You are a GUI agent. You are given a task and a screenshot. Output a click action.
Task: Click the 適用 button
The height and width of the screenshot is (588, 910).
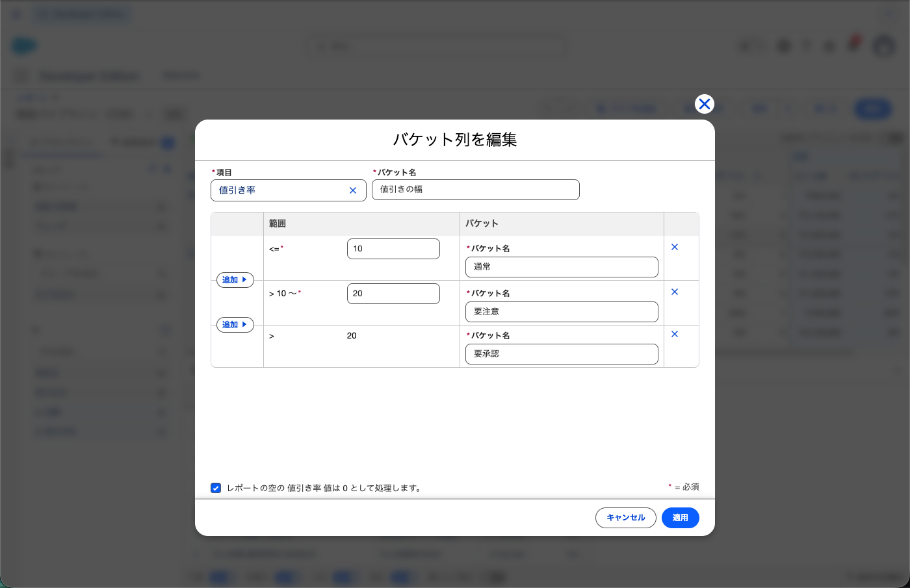pyautogui.click(x=680, y=518)
